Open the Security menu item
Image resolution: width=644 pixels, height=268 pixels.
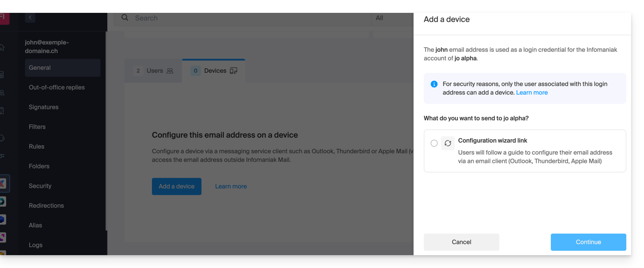click(40, 186)
